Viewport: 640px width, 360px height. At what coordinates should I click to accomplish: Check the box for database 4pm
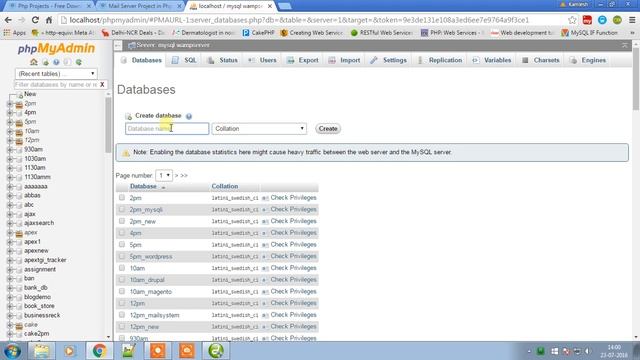point(122,233)
